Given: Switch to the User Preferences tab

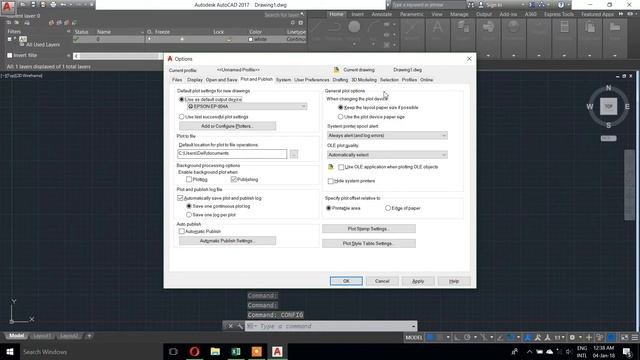Looking at the screenshot, I should pyautogui.click(x=311, y=80).
